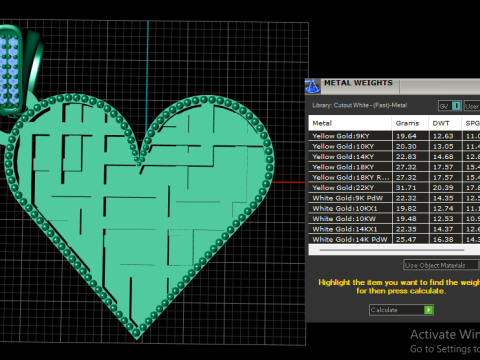Click the Grams column header
The width and height of the screenshot is (480, 360).
410,123
